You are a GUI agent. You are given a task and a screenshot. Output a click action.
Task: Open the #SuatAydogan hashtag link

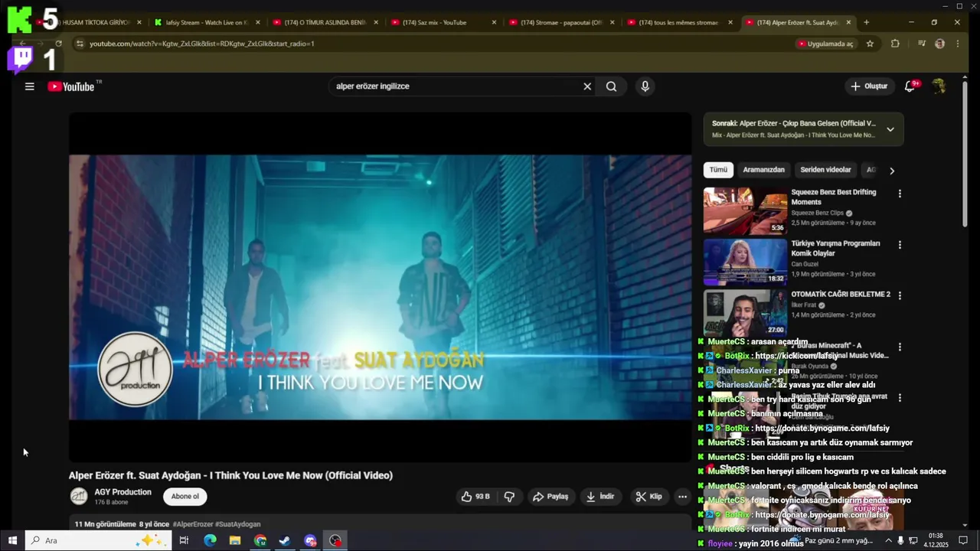click(x=238, y=524)
